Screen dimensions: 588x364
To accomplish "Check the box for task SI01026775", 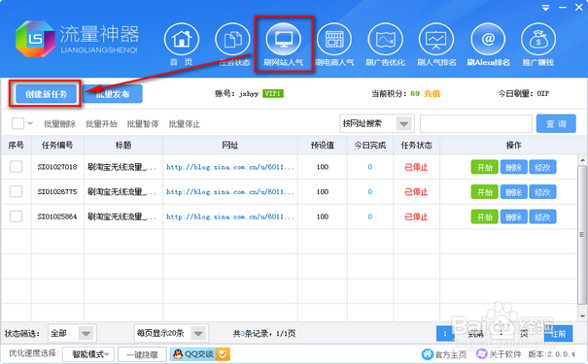I will point(16,191).
